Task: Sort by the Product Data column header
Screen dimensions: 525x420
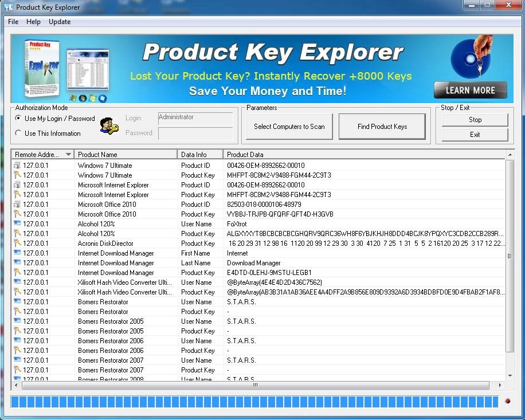Action: [365, 154]
